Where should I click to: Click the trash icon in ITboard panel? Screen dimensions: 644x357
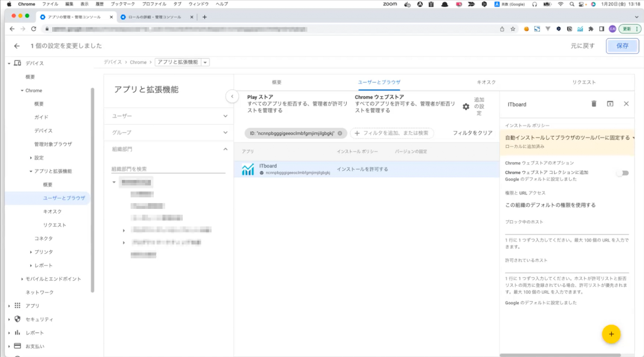(x=594, y=104)
